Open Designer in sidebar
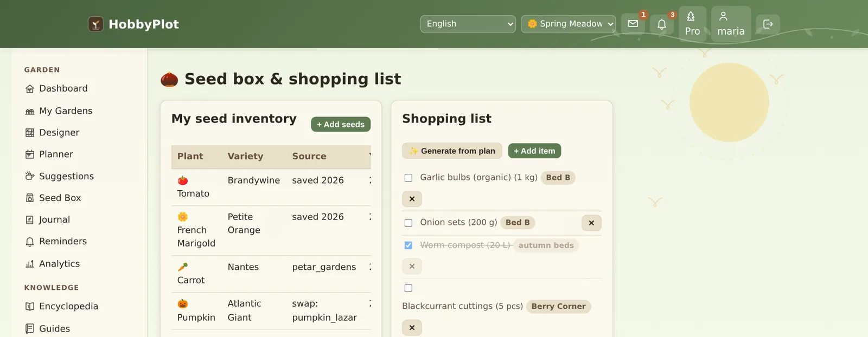The image size is (868, 337). [52, 132]
